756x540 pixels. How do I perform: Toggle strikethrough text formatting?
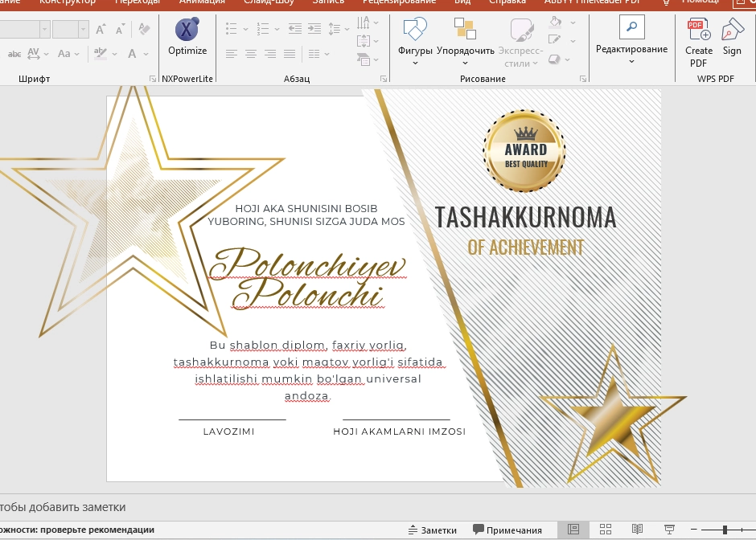coord(14,54)
